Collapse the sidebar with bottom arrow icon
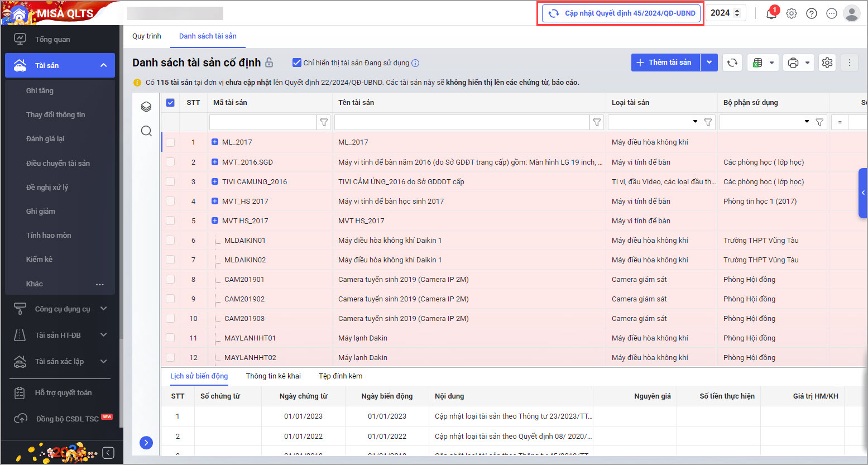 coord(109,452)
